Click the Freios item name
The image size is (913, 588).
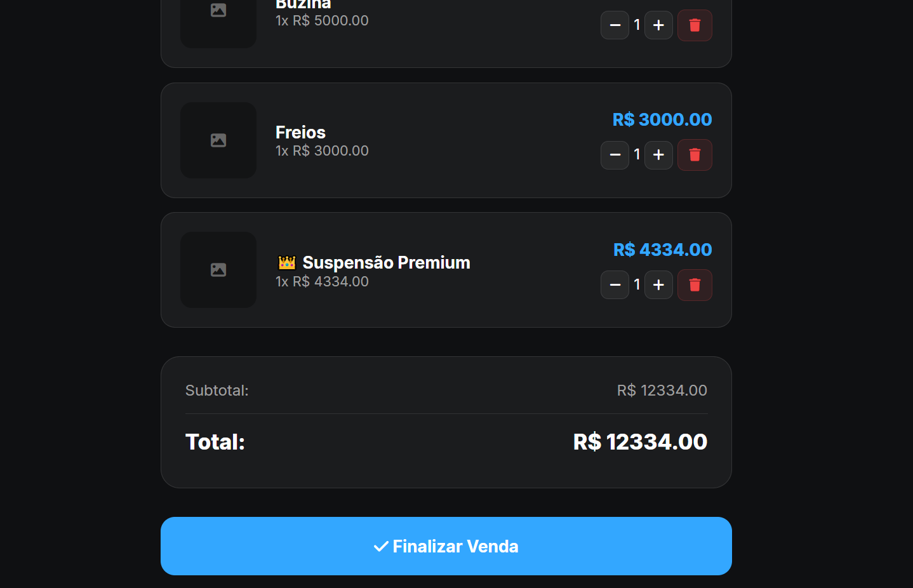click(300, 132)
